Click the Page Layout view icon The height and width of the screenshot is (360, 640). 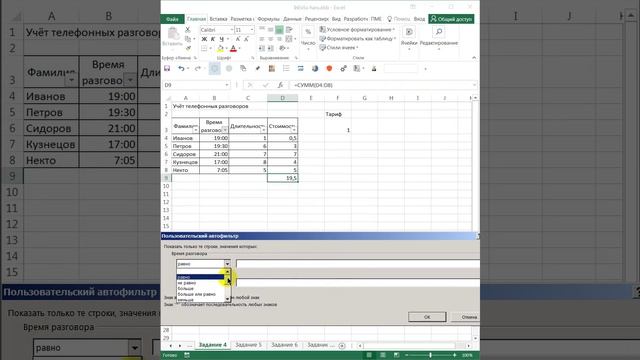click(x=382, y=355)
